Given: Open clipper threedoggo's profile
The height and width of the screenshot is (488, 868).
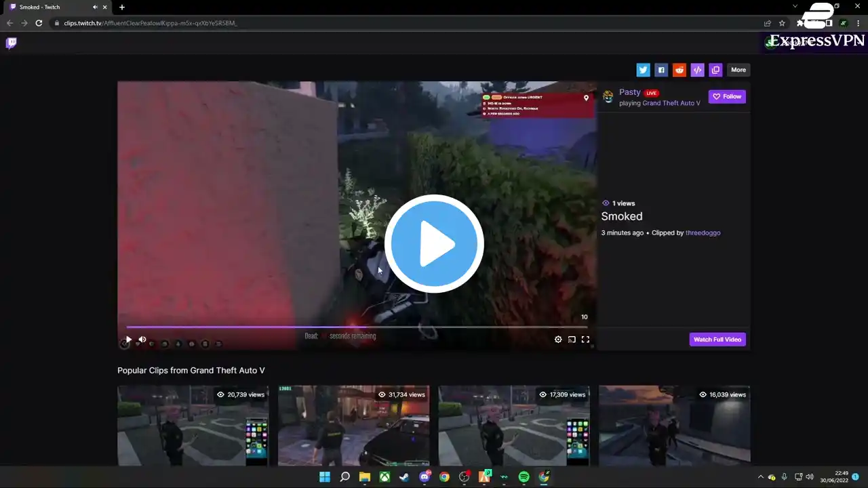Looking at the screenshot, I should tap(703, 232).
